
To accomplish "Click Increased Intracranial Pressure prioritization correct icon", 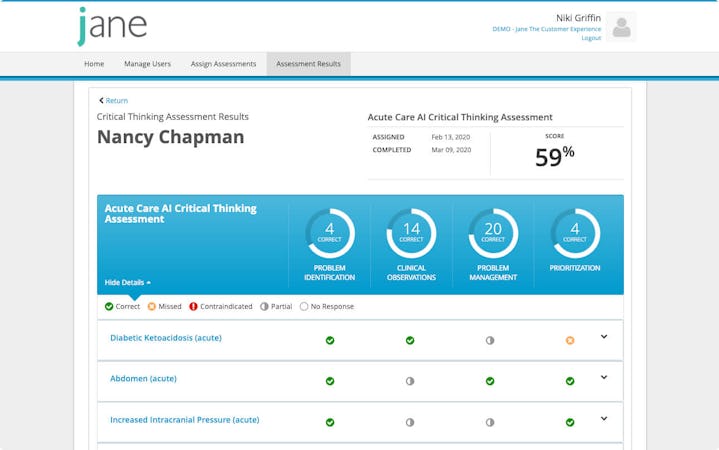I will pyautogui.click(x=570, y=422).
